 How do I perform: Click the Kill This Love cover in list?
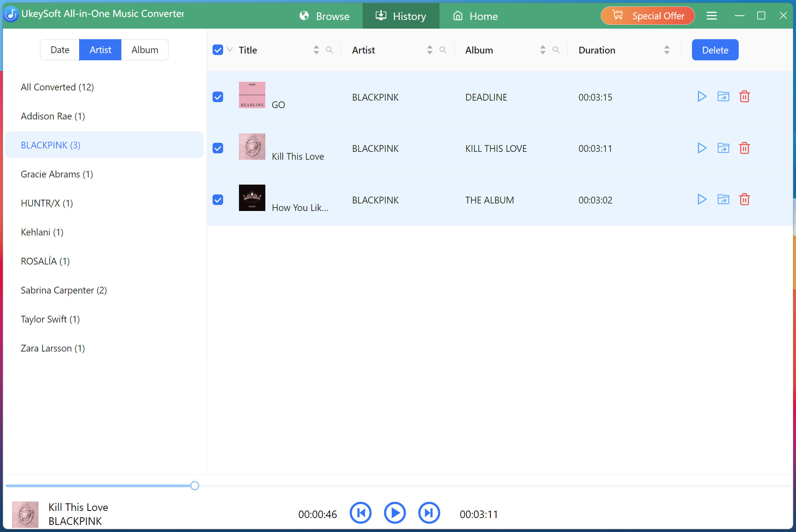pos(252,147)
